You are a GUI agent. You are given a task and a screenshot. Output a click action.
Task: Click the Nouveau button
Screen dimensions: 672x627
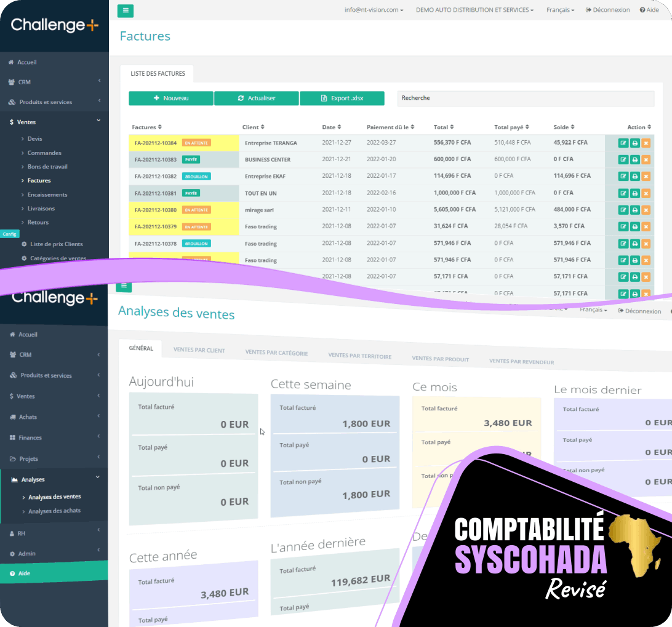(x=171, y=98)
